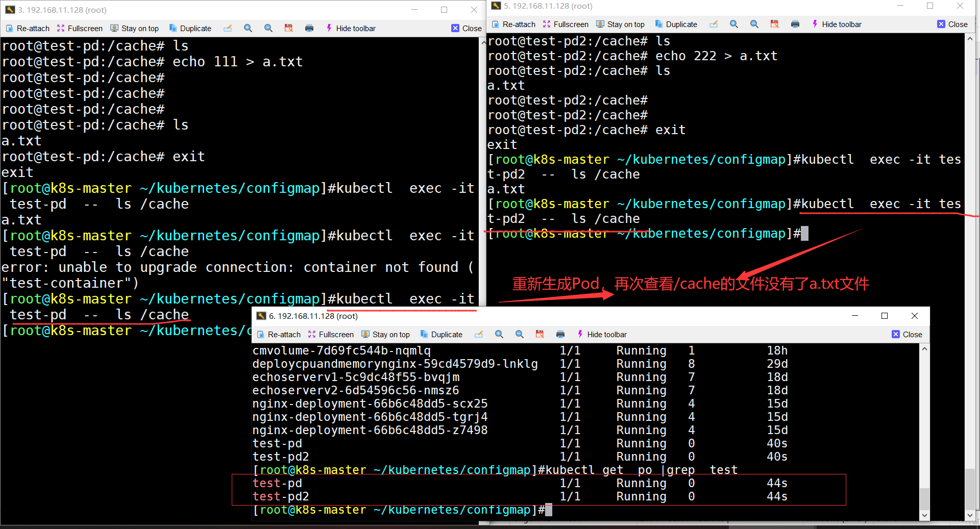Click the MobaXterm title icon of window 3
The image size is (980, 529).
[x=10, y=10]
